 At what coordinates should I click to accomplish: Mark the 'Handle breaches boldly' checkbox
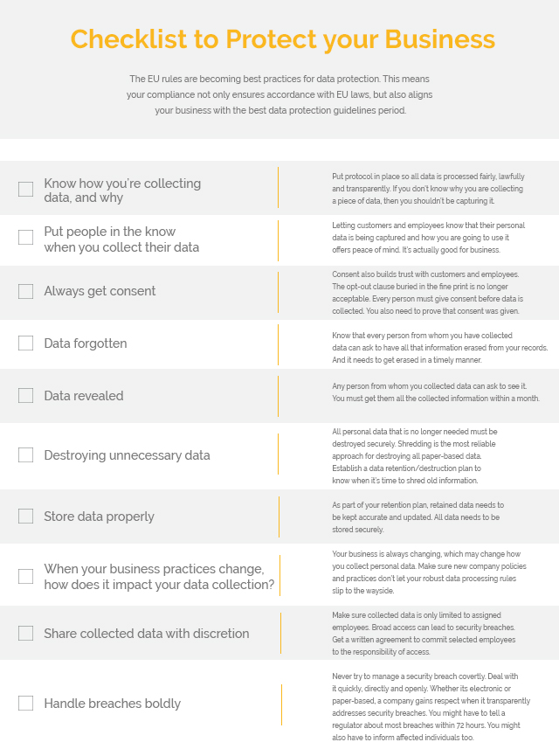point(25,703)
